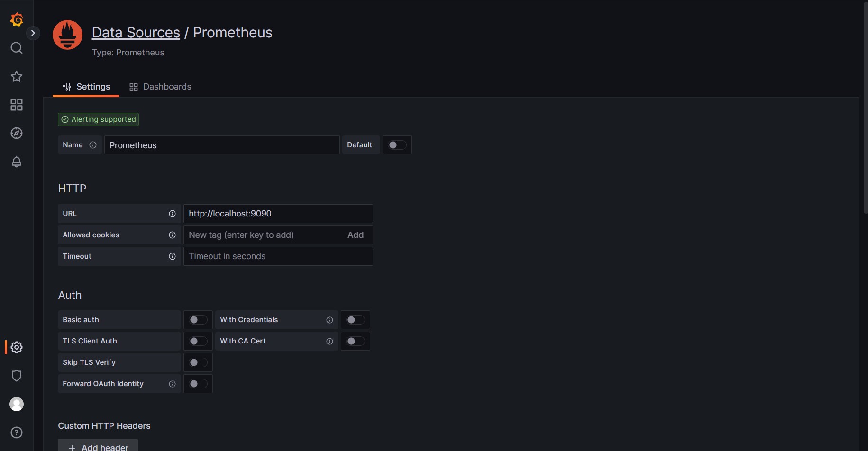Open Server Admin shield icon

[17, 376]
